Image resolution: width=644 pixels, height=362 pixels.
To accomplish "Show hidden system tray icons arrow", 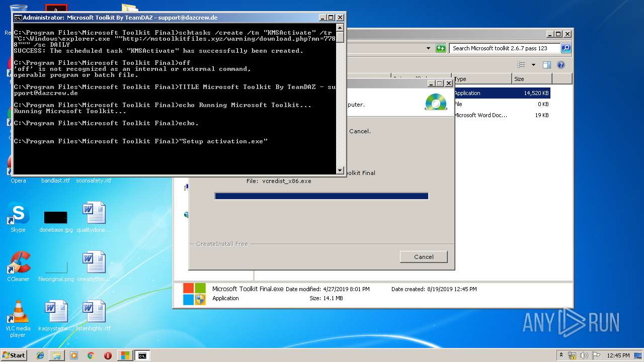I will pyautogui.click(x=561, y=355).
